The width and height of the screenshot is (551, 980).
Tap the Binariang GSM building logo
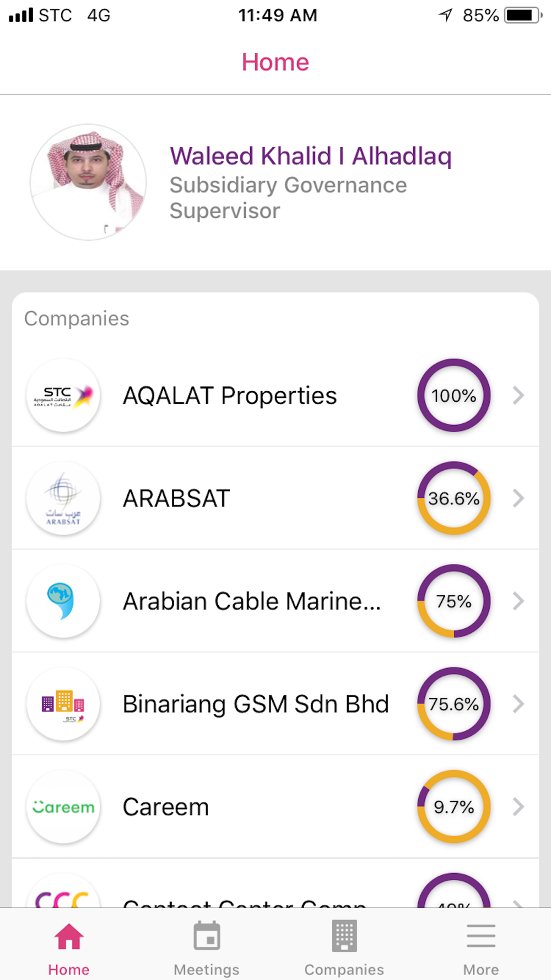coord(63,704)
